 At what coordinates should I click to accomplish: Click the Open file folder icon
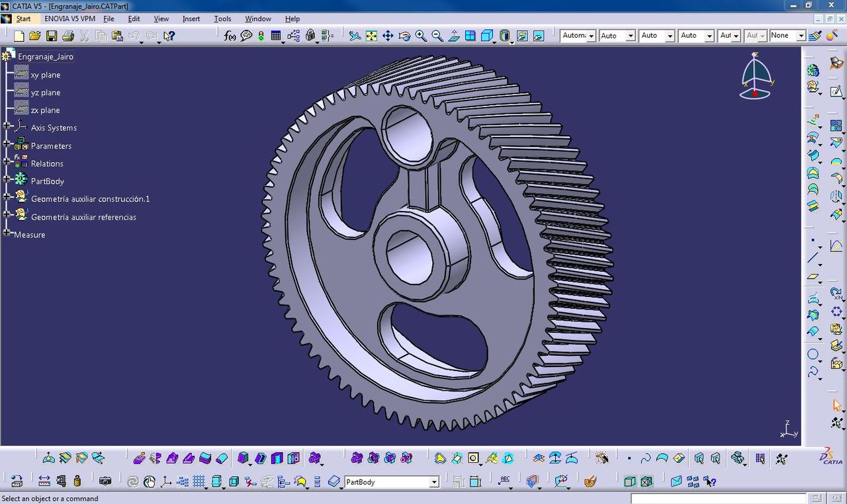click(x=35, y=36)
